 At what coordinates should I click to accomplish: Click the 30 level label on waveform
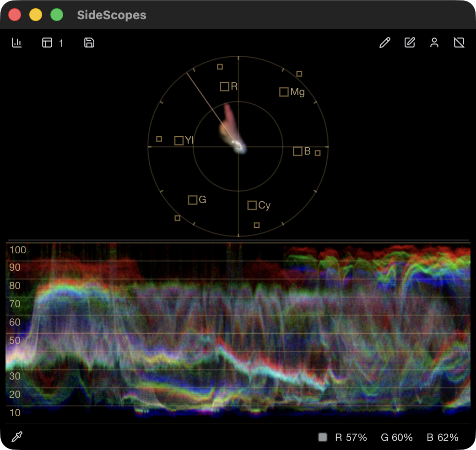point(15,376)
